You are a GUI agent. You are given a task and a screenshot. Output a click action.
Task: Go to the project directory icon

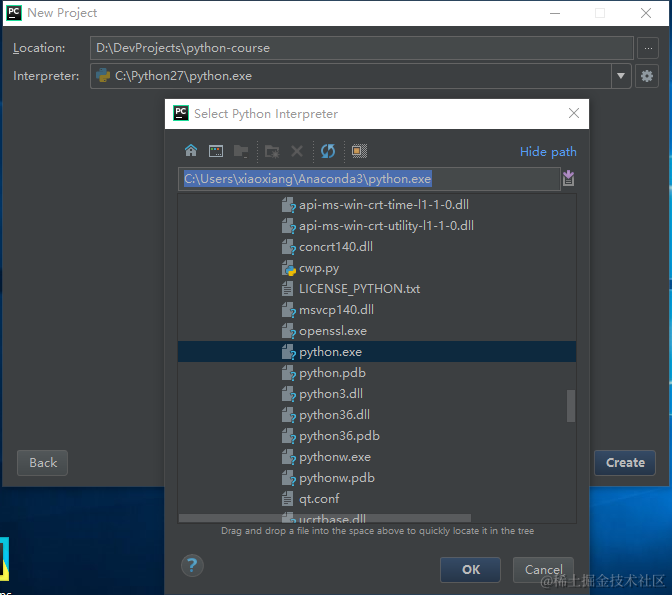coord(241,151)
